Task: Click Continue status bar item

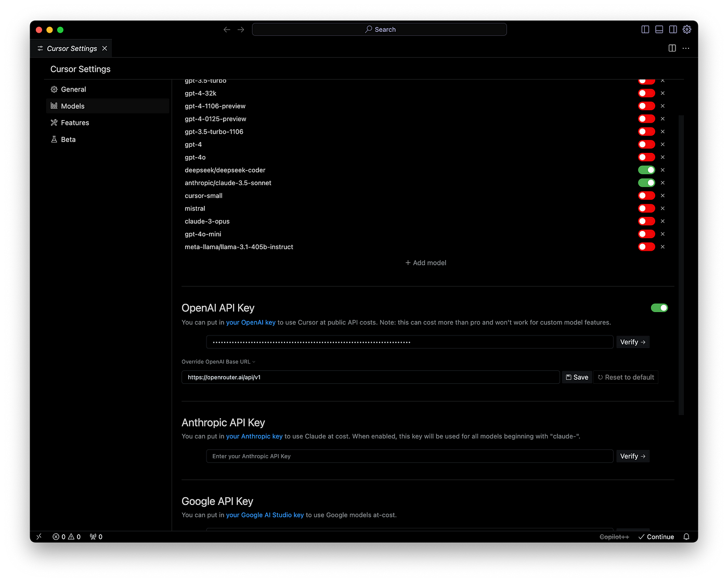Action: (x=656, y=537)
